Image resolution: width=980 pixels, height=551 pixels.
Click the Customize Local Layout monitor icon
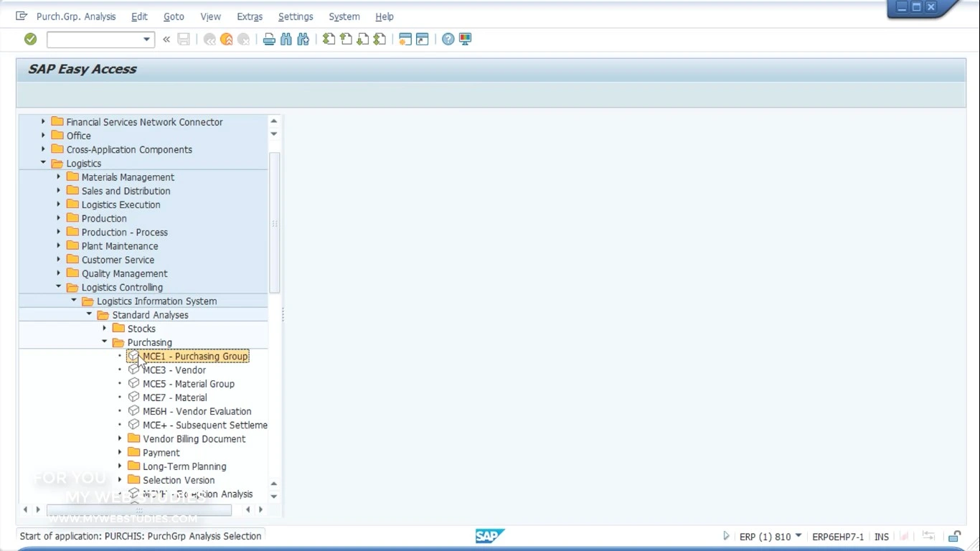click(x=466, y=39)
